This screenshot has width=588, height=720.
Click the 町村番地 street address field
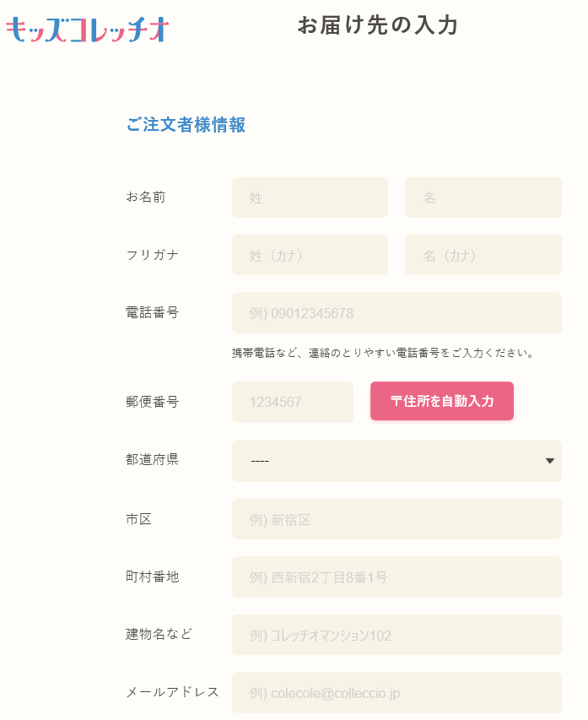[x=396, y=577]
